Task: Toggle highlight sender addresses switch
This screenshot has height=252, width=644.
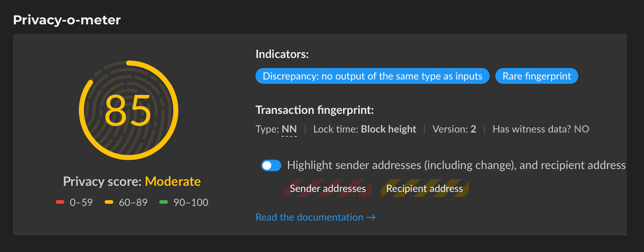Action: coord(271,165)
